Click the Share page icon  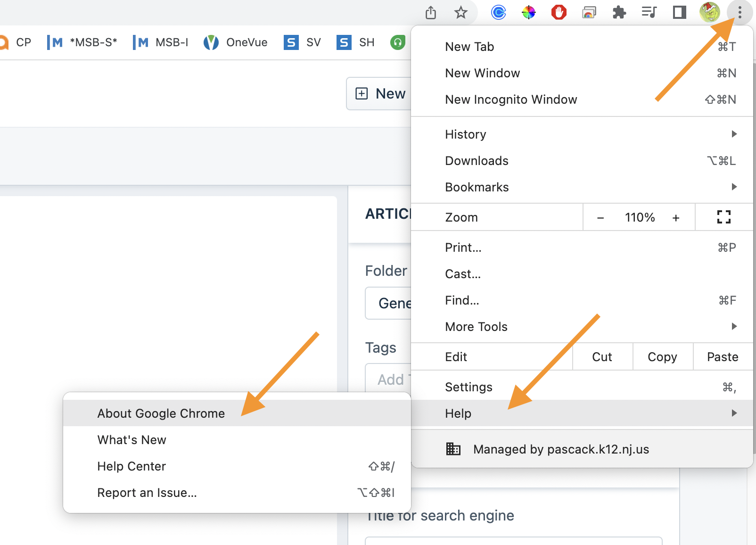point(431,12)
